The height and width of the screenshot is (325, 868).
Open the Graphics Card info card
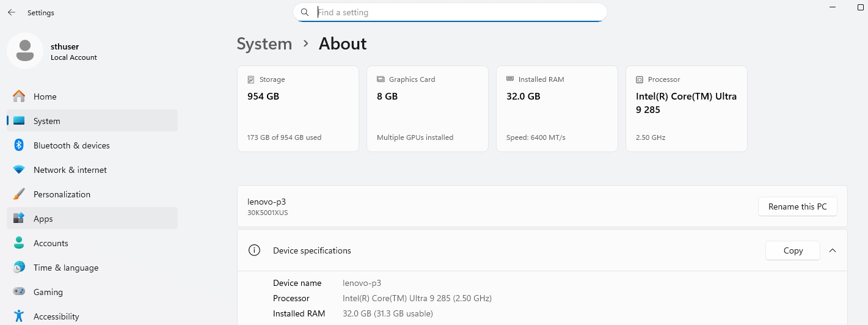click(427, 109)
